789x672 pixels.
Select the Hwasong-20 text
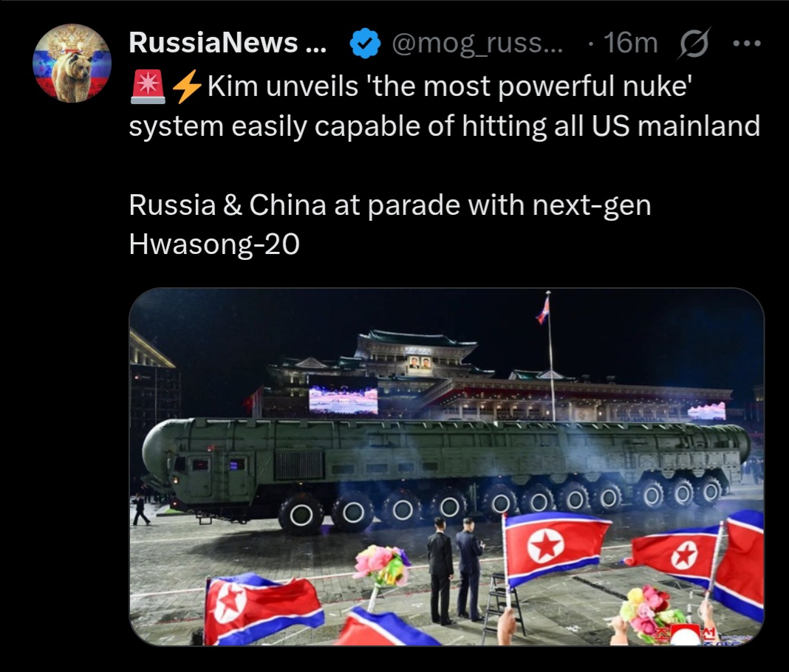point(214,245)
